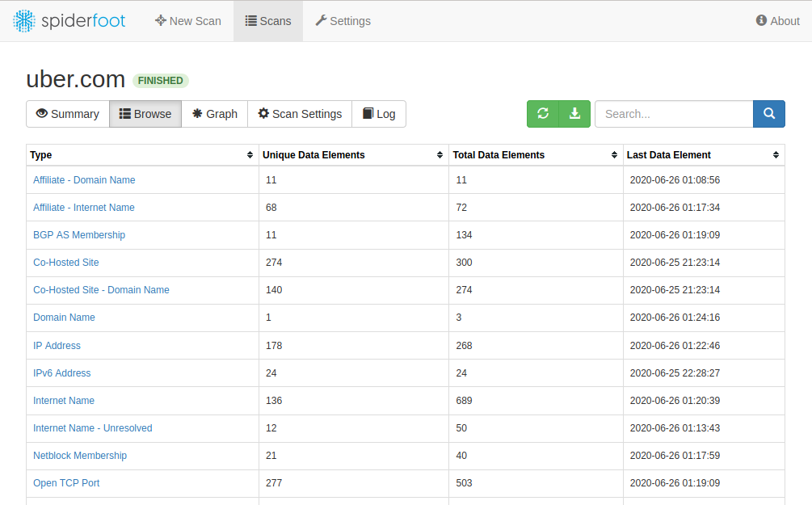
Task: Select timestamp 2020-06-26 01:13:43
Action: 675,427
